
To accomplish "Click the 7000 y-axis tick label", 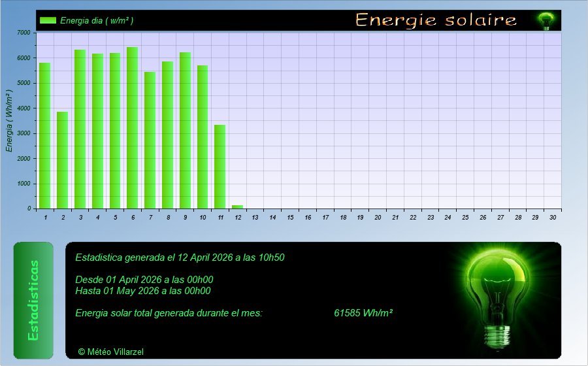I will point(23,33).
